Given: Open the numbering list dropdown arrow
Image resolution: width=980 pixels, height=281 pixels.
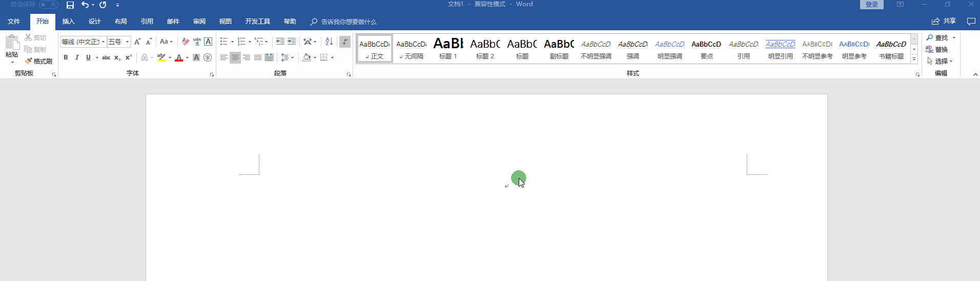Looking at the screenshot, I should [250, 42].
